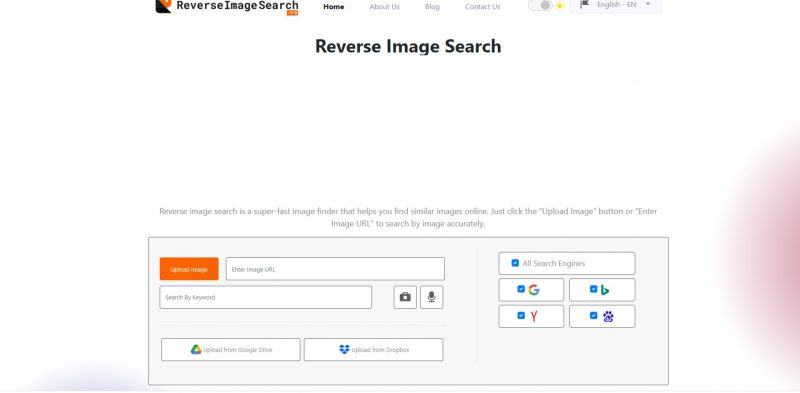Viewport: 800px width, 393px height.
Task: Click Upload from Google Drive button
Action: pos(231,350)
